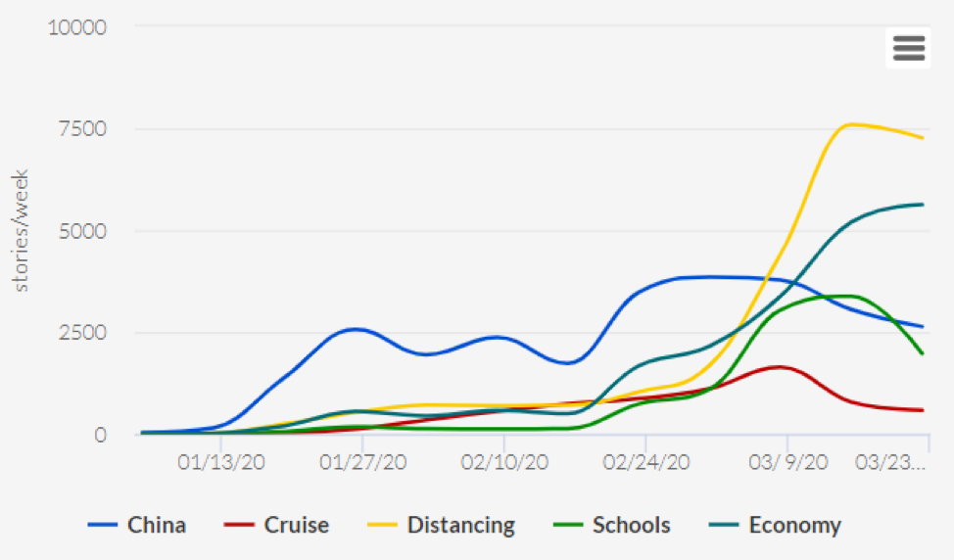Screen dimensions: 954x560
Task: Click the yellow Distancing legend line marker
Action: click(383, 526)
